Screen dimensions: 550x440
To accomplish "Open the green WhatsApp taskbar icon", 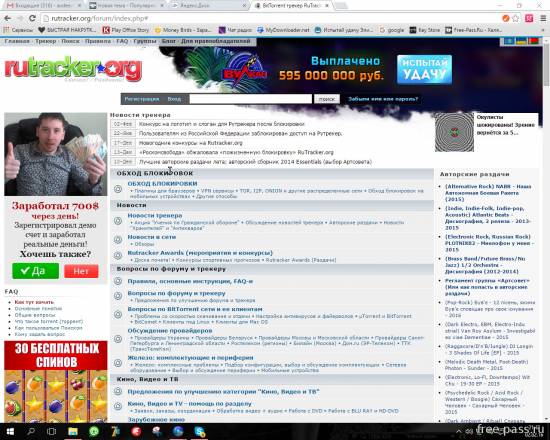I will click(94, 431).
